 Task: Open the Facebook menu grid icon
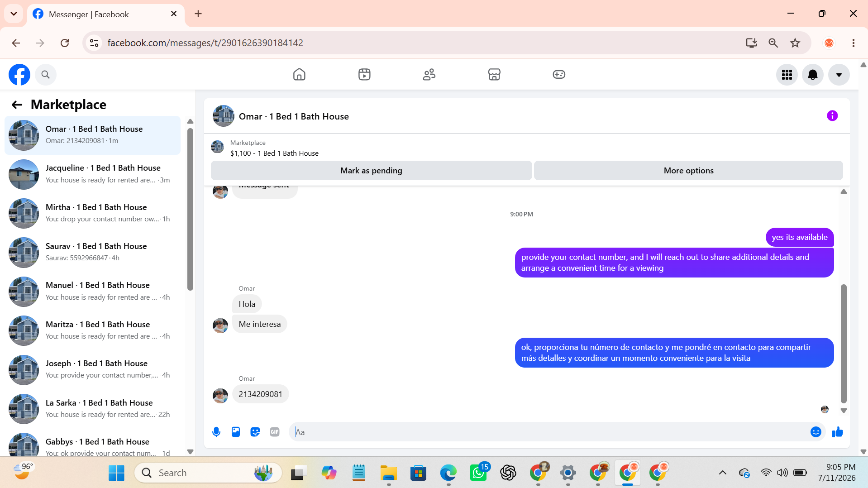[787, 75]
